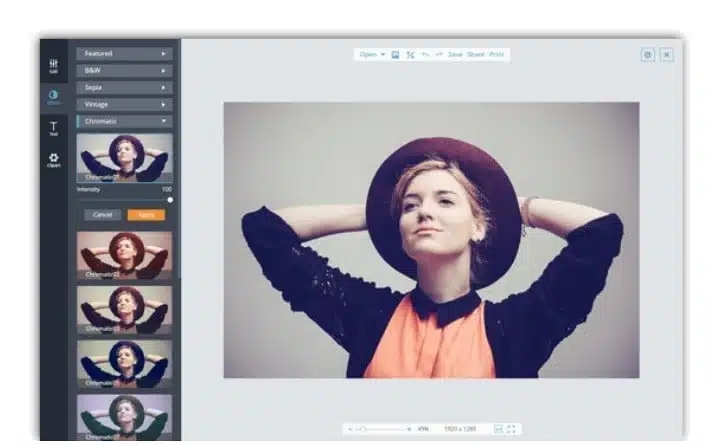Click the fit-to-screen icon in zoom bar
713x445 pixels.
tap(498, 429)
